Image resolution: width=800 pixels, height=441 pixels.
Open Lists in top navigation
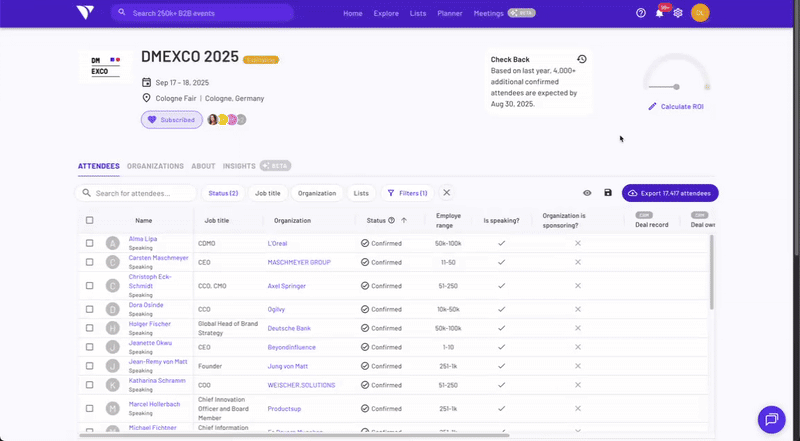417,13
